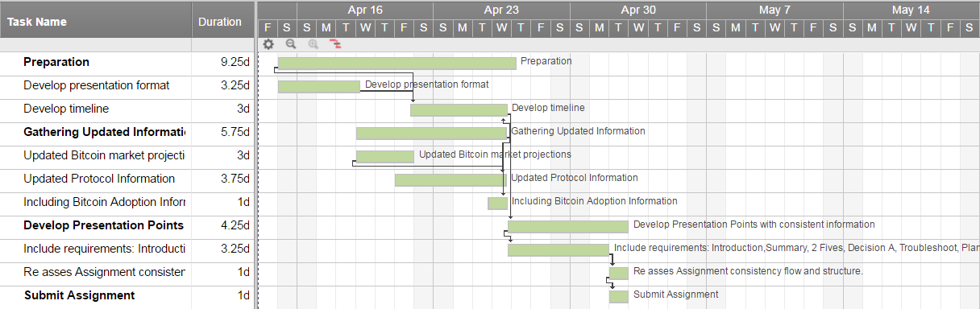
Task: Select the Develop timeline gantt bar
Action: coord(459,109)
